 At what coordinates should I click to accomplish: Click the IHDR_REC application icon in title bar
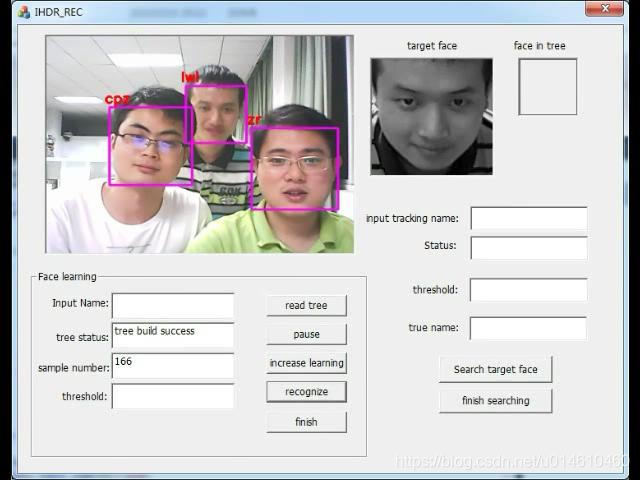(x=24, y=12)
